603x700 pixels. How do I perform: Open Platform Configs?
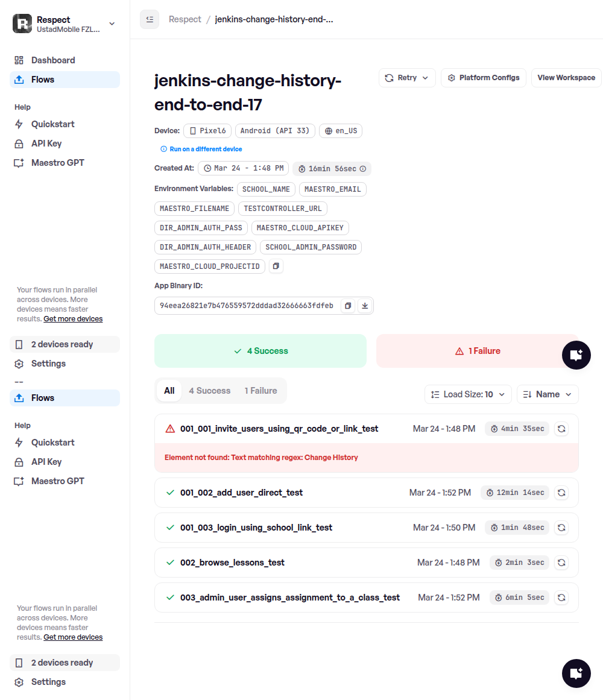[484, 78]
